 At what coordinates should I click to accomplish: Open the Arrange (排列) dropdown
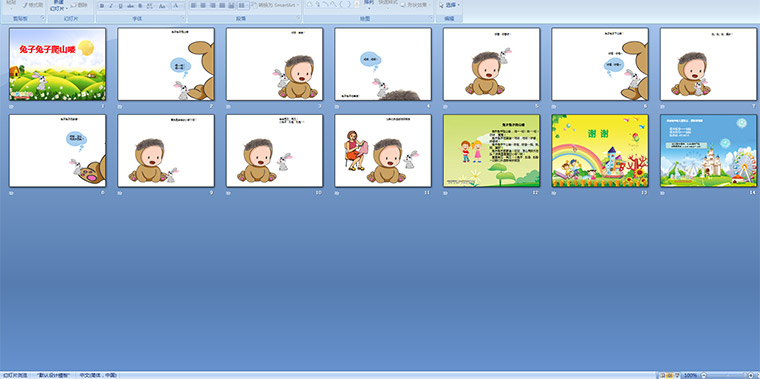tap(369, 5)
